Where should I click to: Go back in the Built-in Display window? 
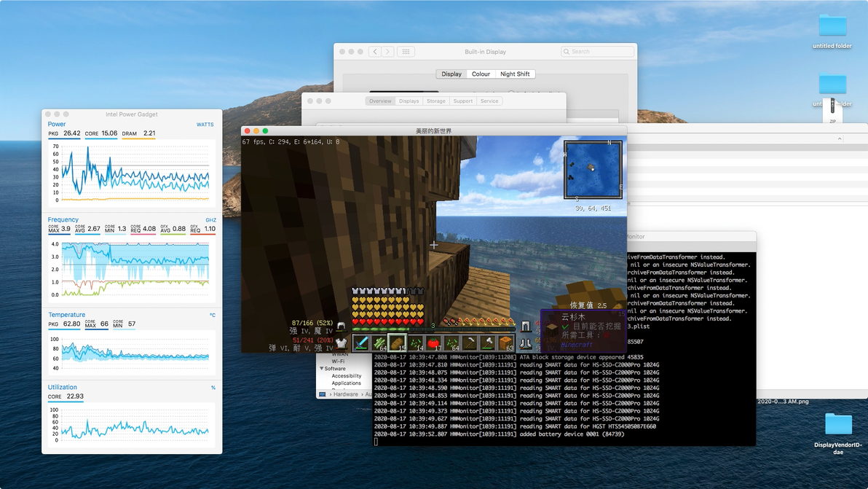pyautogui.click(x=375, y=52)
